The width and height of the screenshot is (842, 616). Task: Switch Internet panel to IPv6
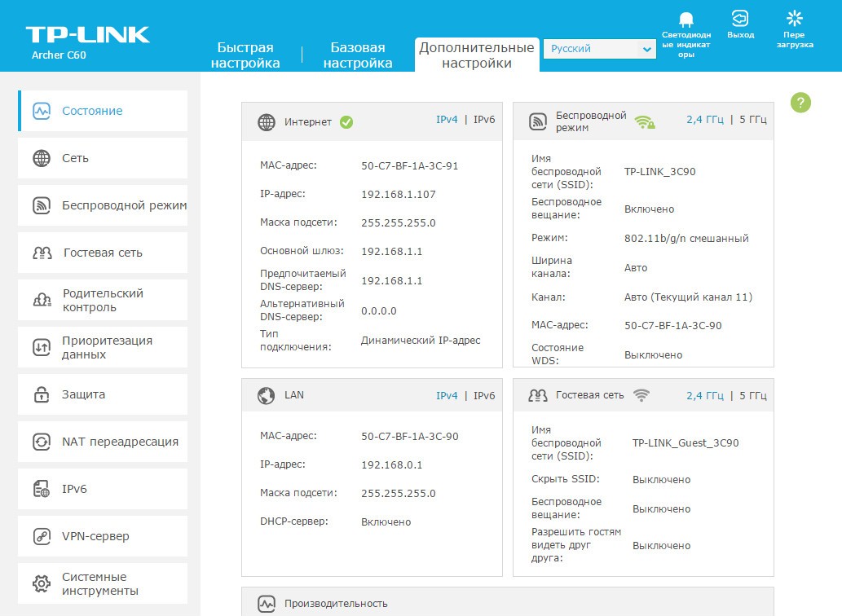[x=484, y=120]
